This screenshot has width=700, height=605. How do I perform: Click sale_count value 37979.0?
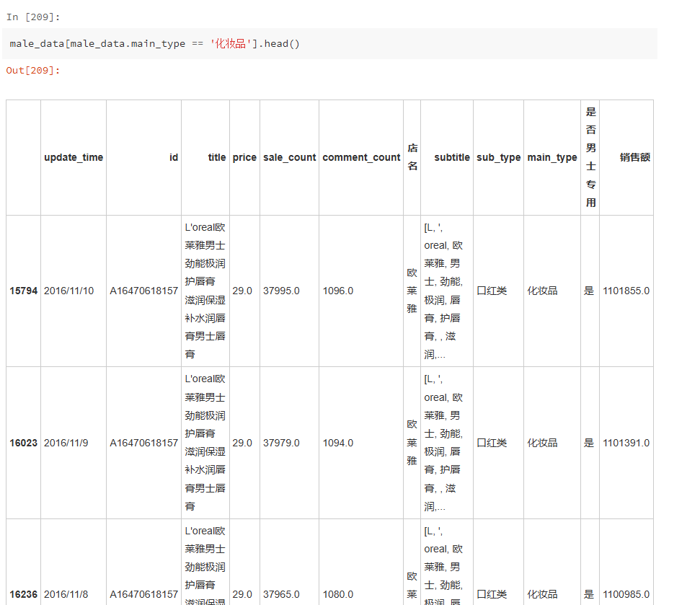(281, 443)
